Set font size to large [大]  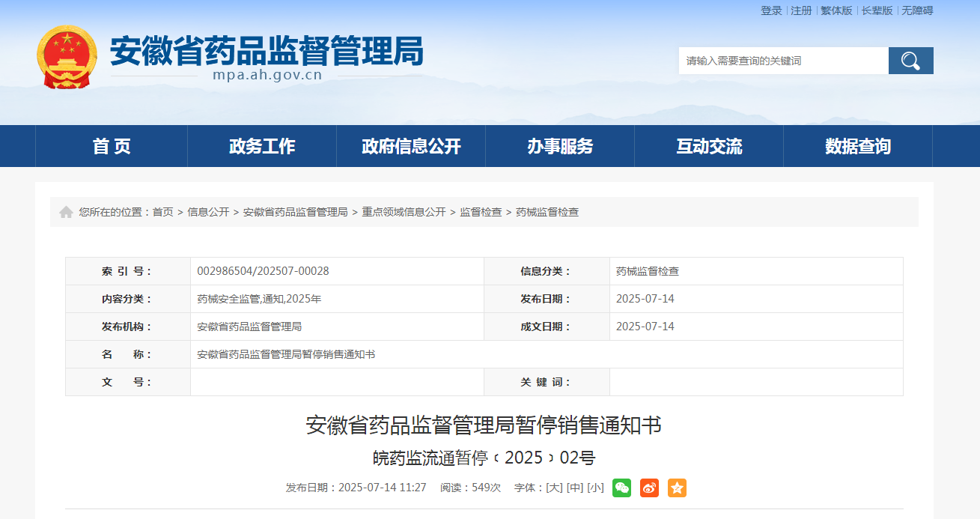tap(554, 488)
